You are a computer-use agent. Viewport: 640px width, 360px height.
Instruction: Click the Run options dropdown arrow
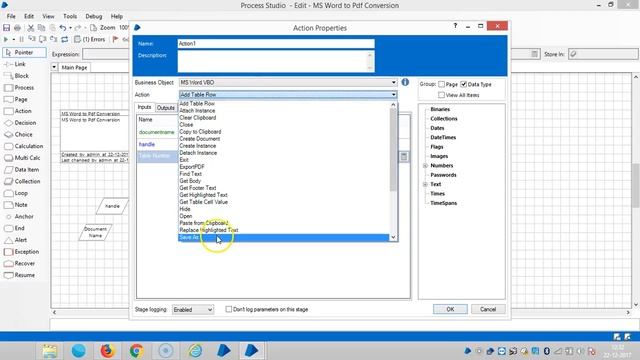(13, 40)
